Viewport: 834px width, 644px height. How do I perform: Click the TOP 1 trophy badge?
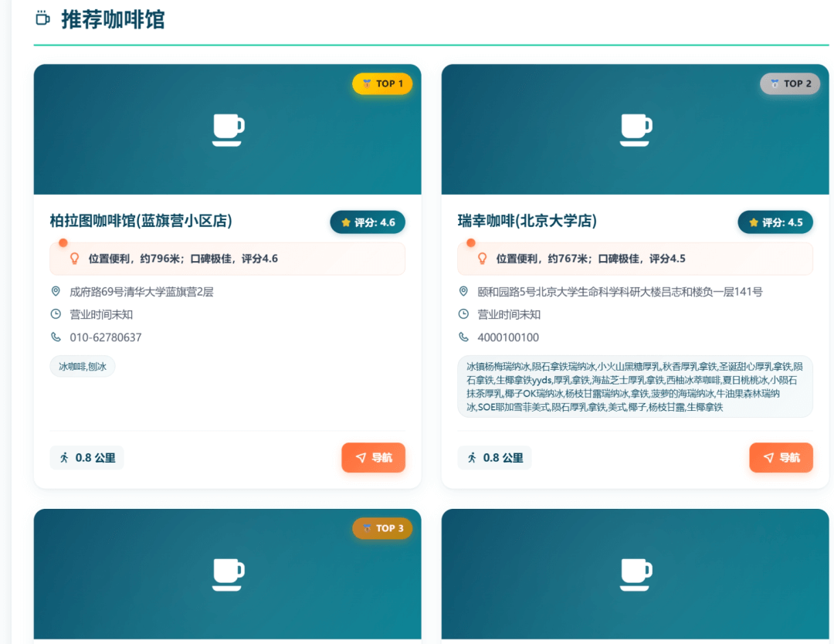382,83
